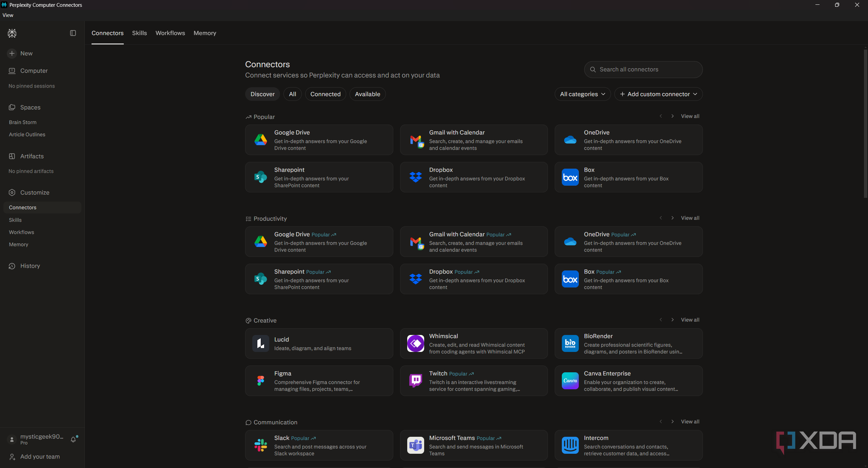Open the View menu
The height and width of the screenshot is (468, 868).
click(8, 15)
